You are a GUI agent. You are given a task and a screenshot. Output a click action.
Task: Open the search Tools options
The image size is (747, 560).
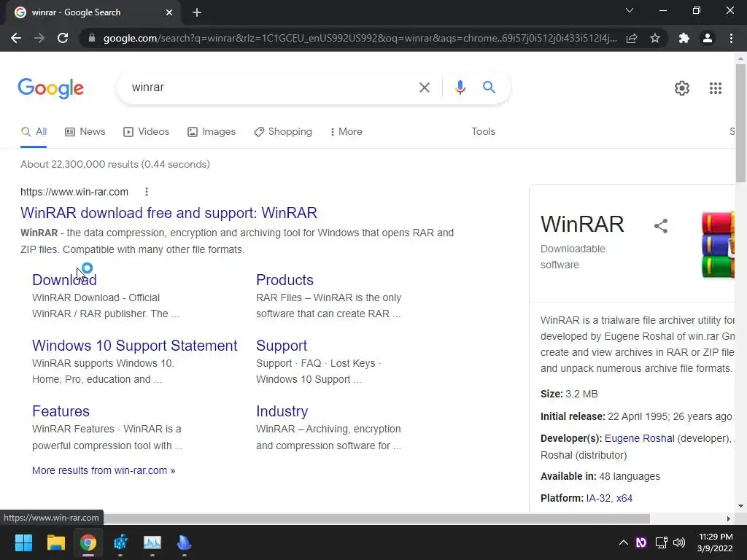pyautogui.click(x=483, y=132)
